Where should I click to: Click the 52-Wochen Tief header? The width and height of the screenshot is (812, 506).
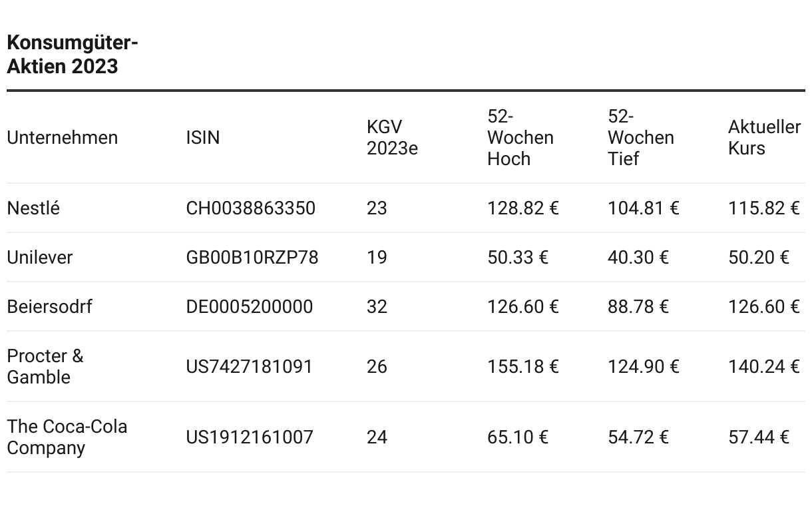click(641, 138)
